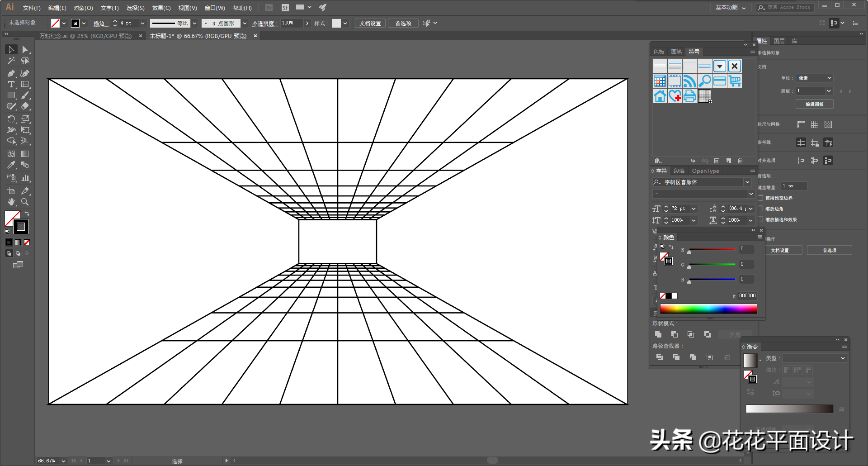Open the stroke weight 4 pt dropdown
Viewport: 868px width, 466px height.
tap(142, 23)
